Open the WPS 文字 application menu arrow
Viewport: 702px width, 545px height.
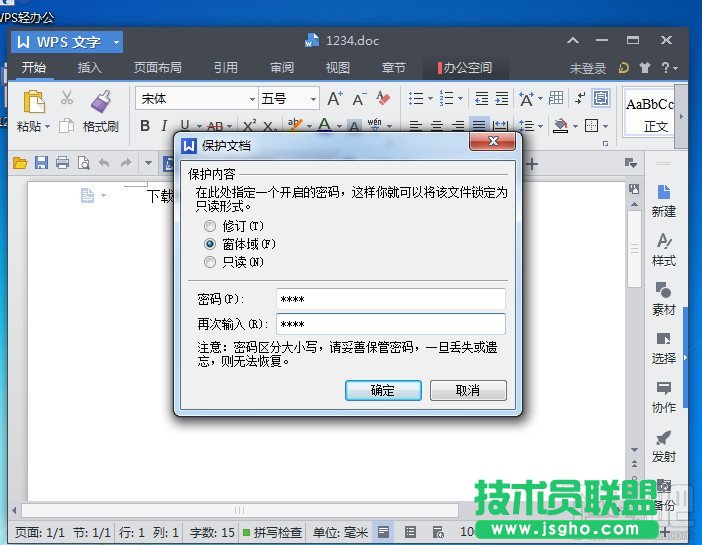click(116, 42)
